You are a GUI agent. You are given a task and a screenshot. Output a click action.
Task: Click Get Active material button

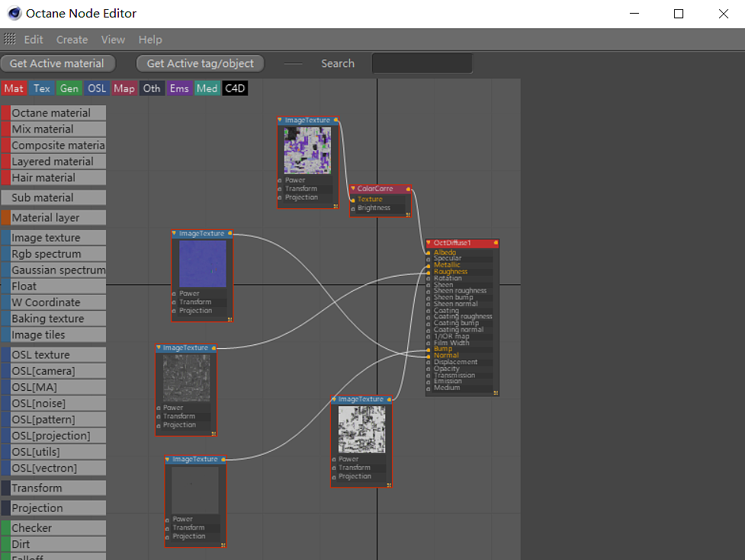(58, 63)
